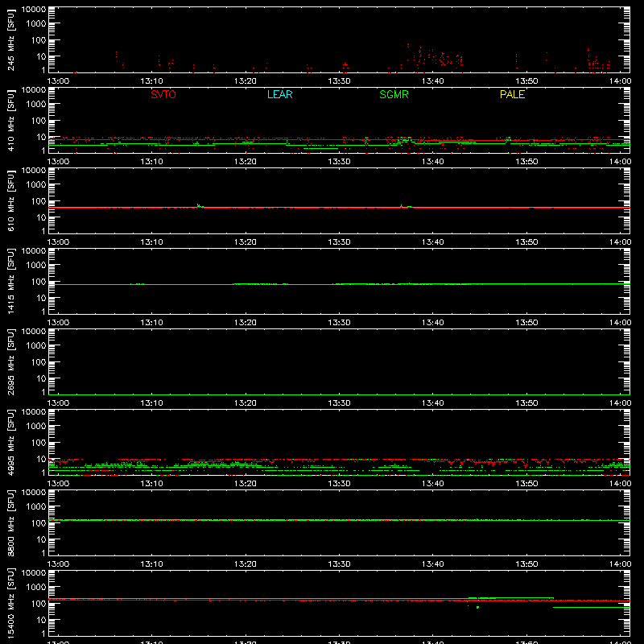This screenshot has height=644, width=644.
Task: Click the 1000 tick label on 410 MHz panel
Action: [x=36, y=105]
